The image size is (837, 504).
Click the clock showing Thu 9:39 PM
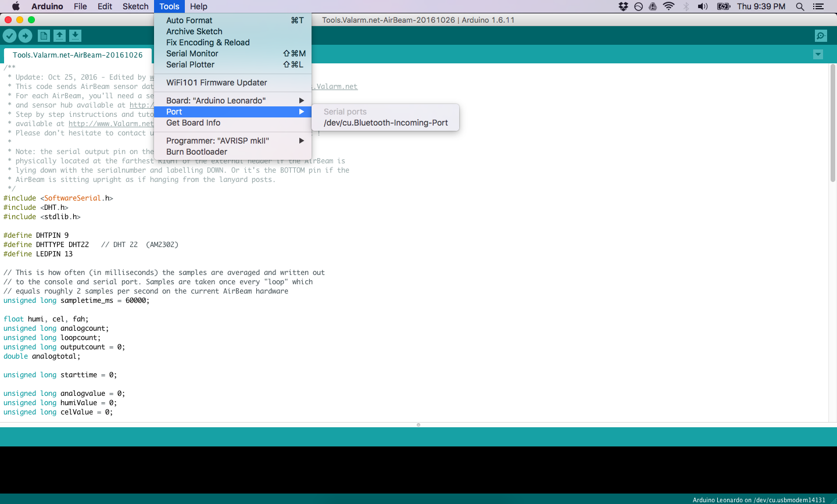coord(761,6)
